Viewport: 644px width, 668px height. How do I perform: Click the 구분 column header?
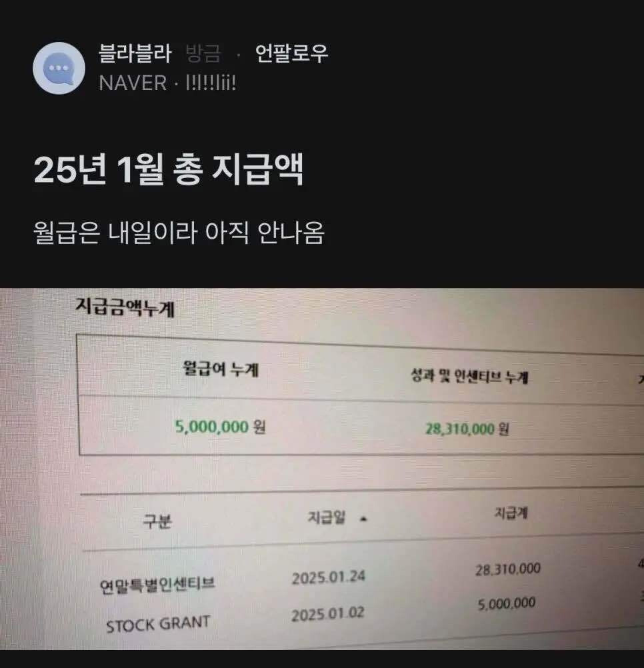(x=157, y=521)
